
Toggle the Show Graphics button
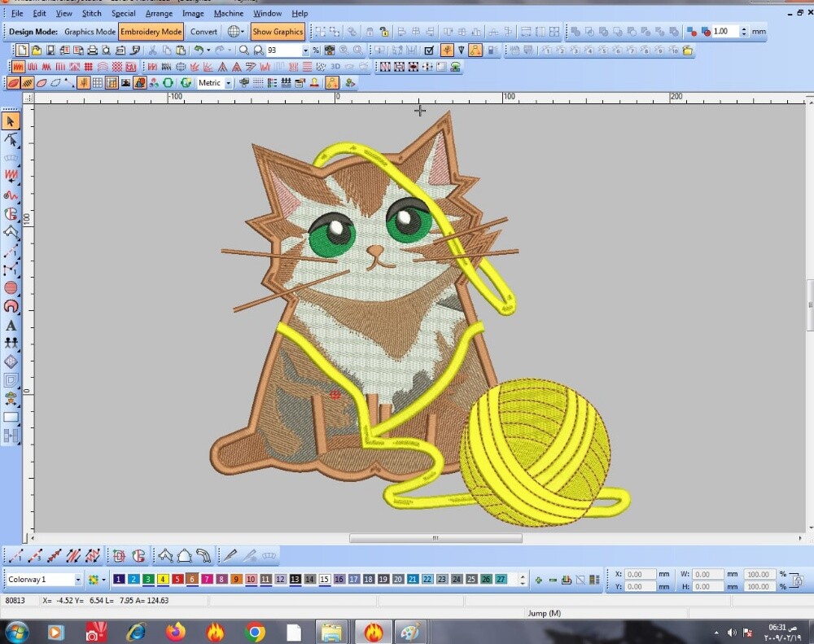tap(278, 32)
